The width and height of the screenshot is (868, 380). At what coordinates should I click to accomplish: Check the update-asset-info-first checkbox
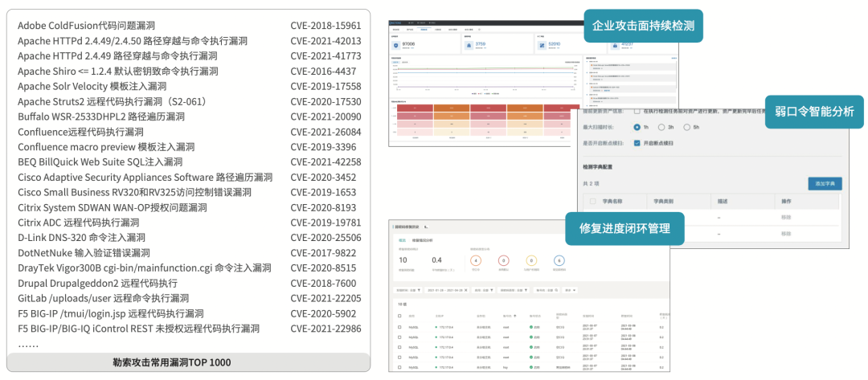point(637,111)
